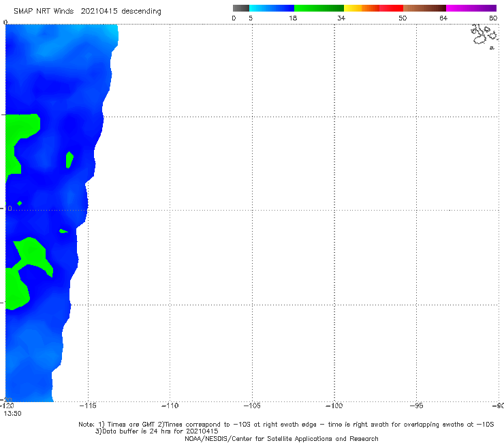The height and width of the screenshot is (443, 504).
Task: Click the credit "NOAA/NESDIS/Center for Satellite Applications and Research"
Action: (281, 439)
